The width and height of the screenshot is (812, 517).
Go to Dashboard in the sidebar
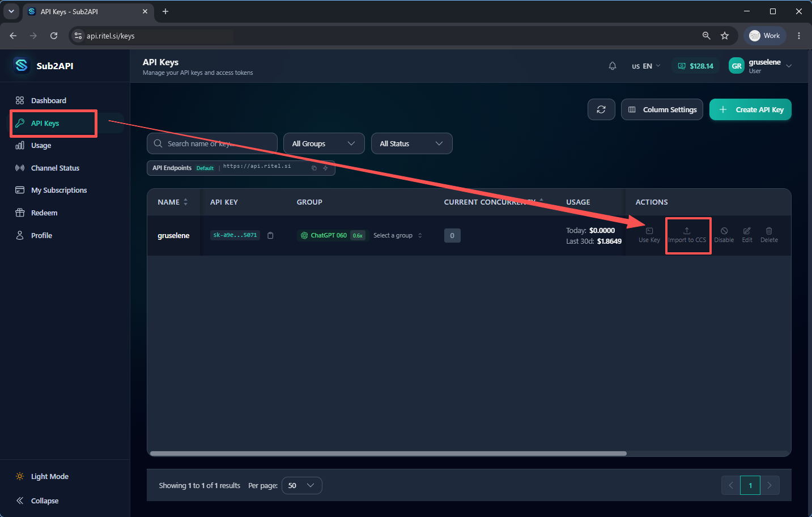(x=41, y=100)
